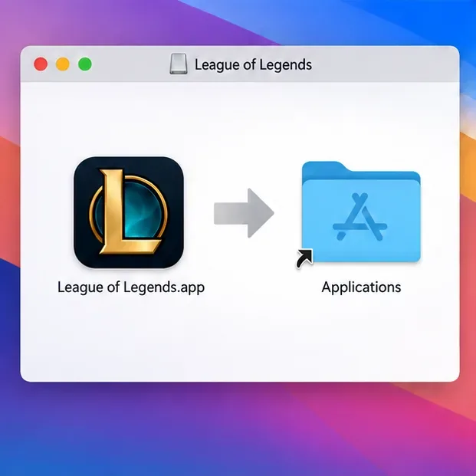Minimize the window with the yellow button
The height and width of the screenshot is (476, 476).
(63, 64)
